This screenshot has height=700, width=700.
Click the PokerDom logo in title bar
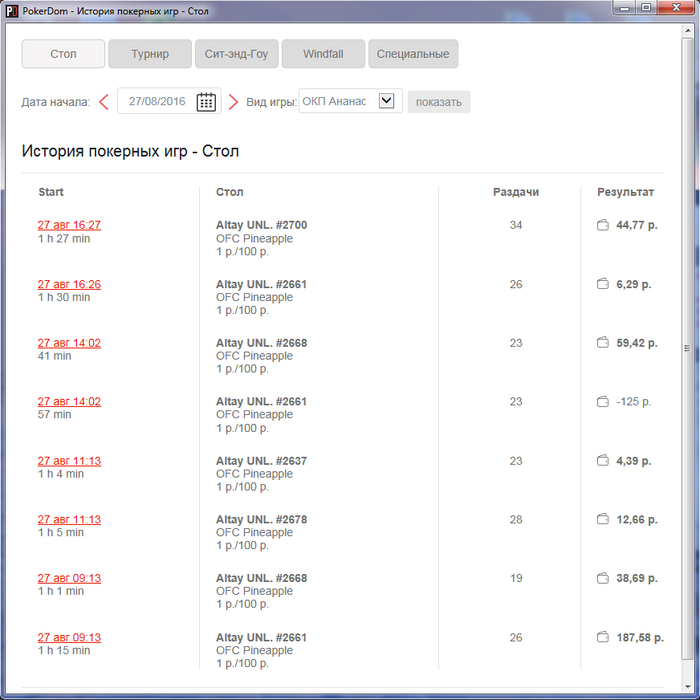click(12, 11)
